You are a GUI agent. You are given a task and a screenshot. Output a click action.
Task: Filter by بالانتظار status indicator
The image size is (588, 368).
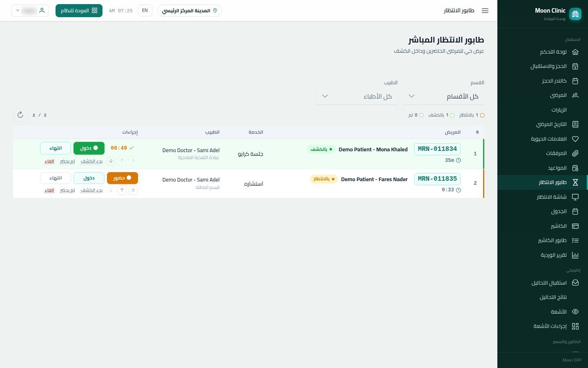[x=472, y=115]
